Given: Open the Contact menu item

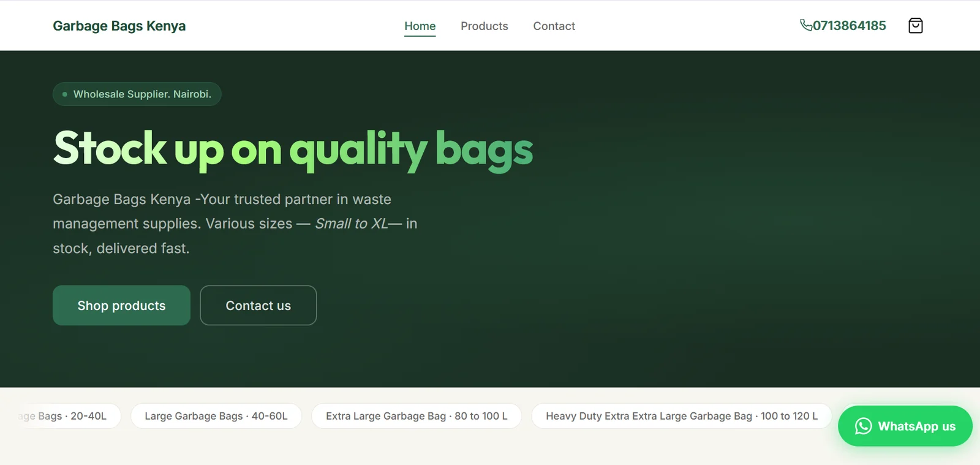Looking at the screenshot, I should pos(554,26).
